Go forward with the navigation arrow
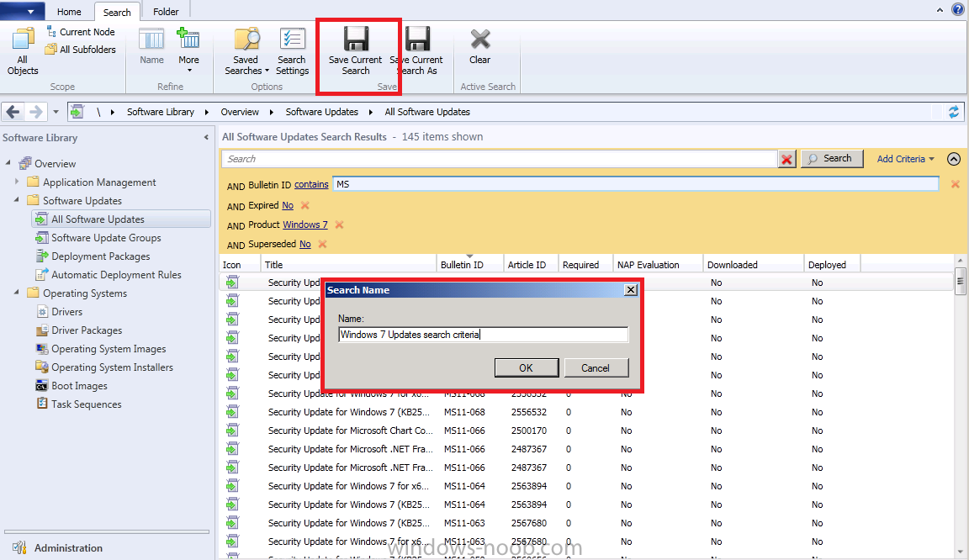The image size is (969, 560). pos(36,112)
